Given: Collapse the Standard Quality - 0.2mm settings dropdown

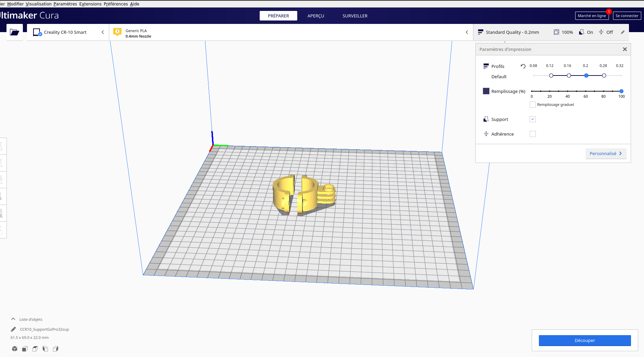Looking at the screenshot, I should point(551,32).
